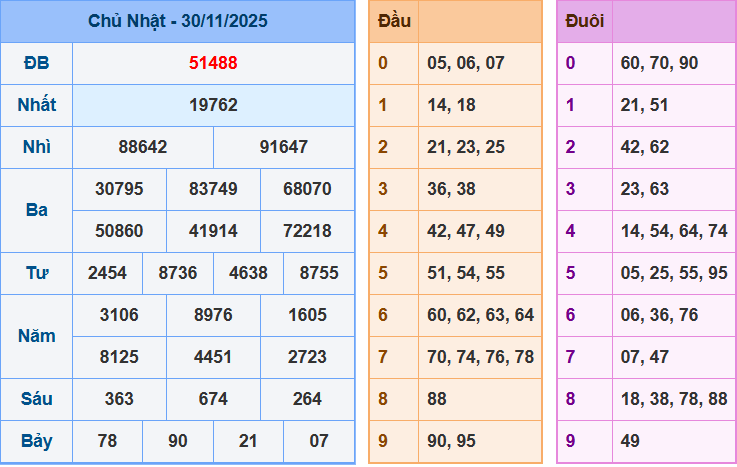Viewport: 737px width, 467px height.
Task: Select the ĐB row label
Action: pyautogui.click(x=36, y=63)
